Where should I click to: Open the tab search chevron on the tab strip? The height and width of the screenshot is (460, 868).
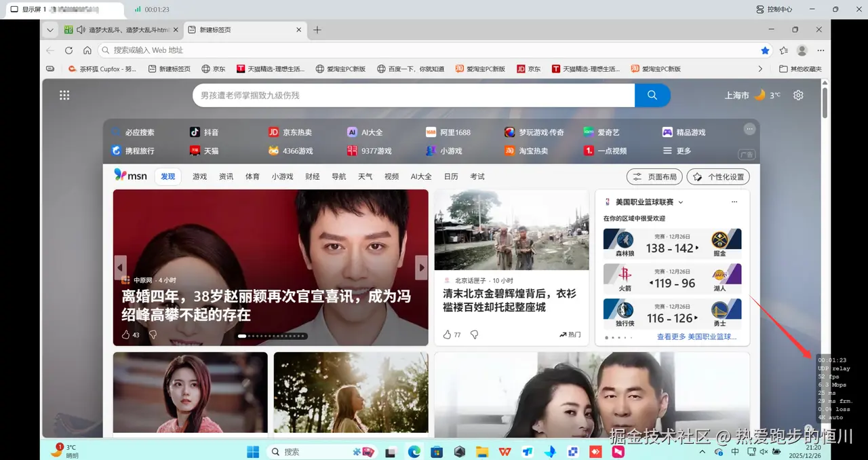(50, 30)
